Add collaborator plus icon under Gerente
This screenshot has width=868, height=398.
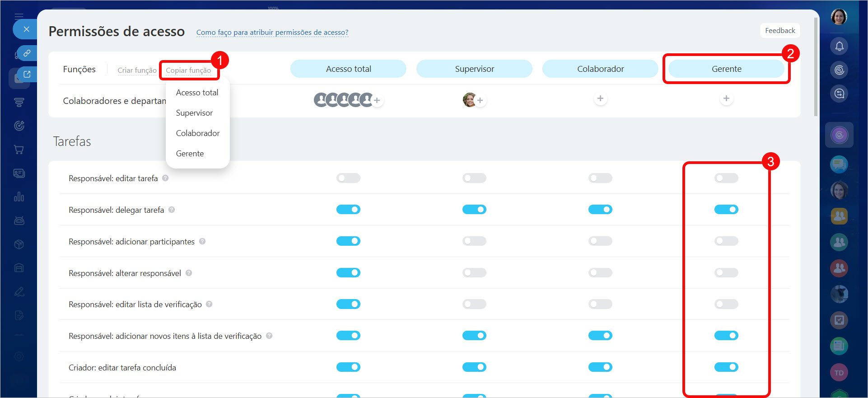point(726,98)
